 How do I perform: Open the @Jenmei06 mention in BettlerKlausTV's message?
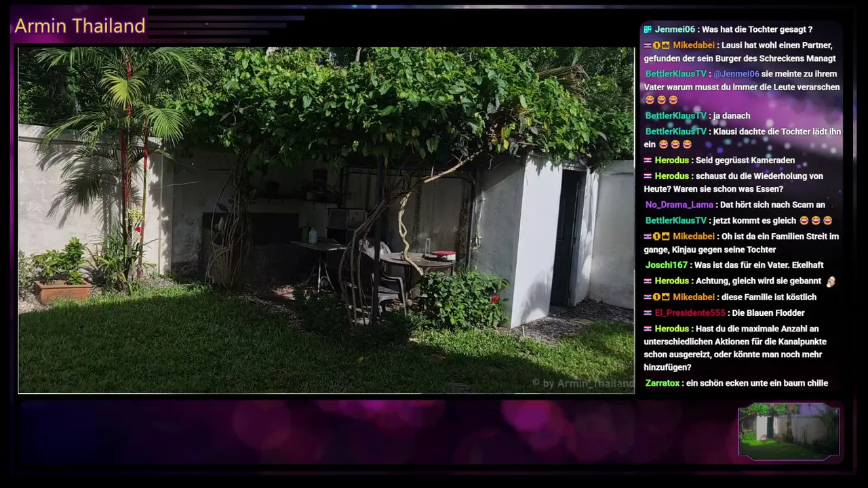click(x=736, y=74)
